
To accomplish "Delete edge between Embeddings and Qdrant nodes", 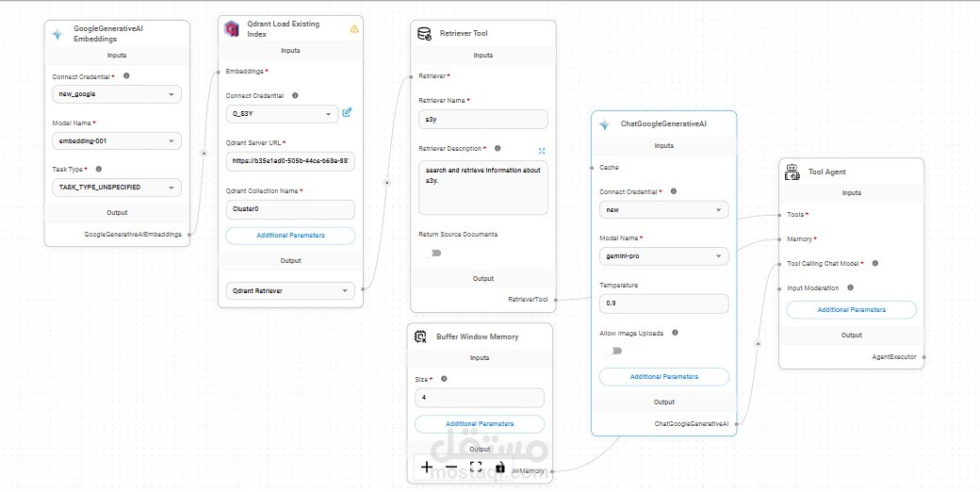I will click(204, 152).
